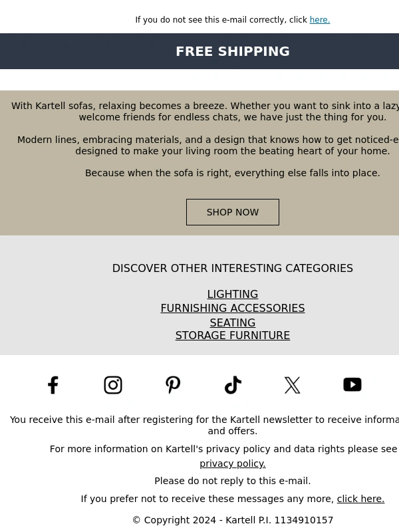
Task: Open the LIGHTING category link
Action: tap(233, 294)
